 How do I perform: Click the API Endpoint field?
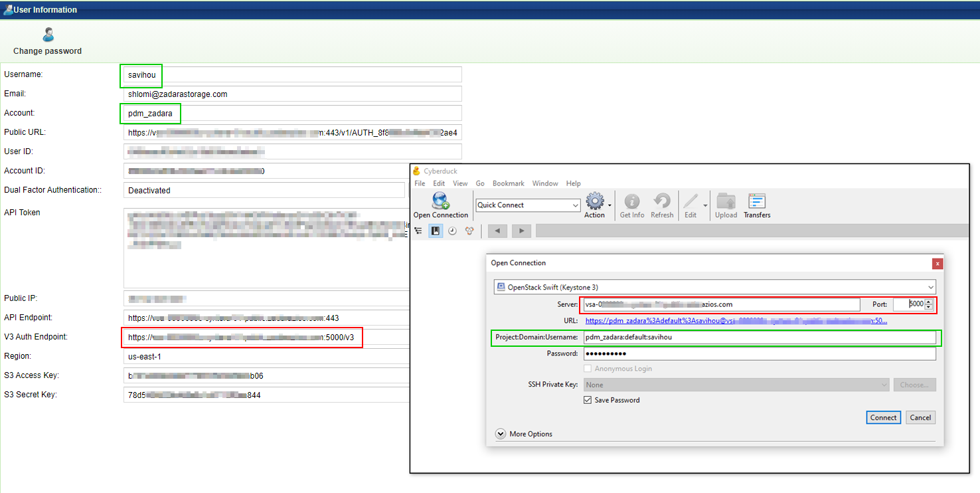click(266, 318)
